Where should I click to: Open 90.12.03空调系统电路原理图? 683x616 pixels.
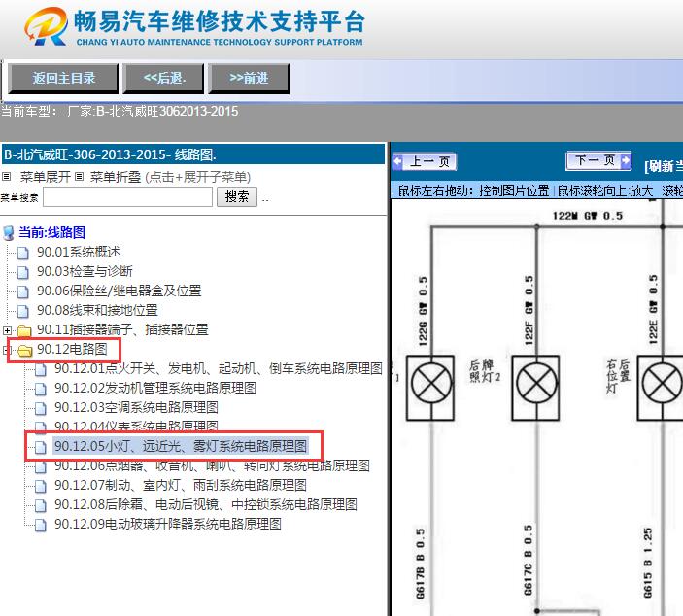coord(136,407)
